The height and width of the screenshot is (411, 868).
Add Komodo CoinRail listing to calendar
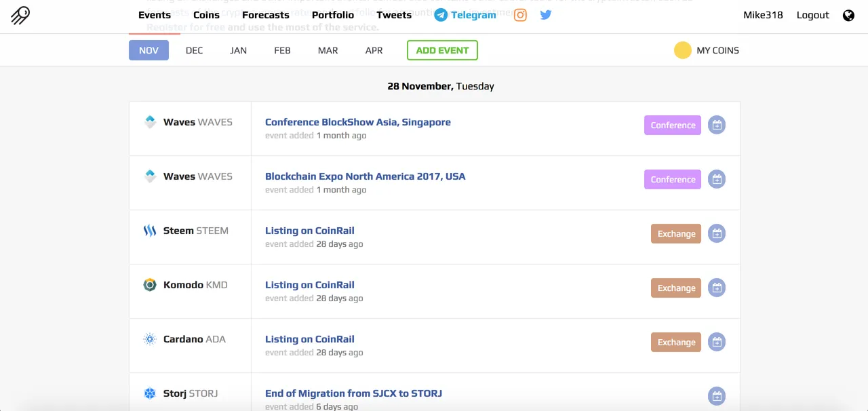[717, 288]
